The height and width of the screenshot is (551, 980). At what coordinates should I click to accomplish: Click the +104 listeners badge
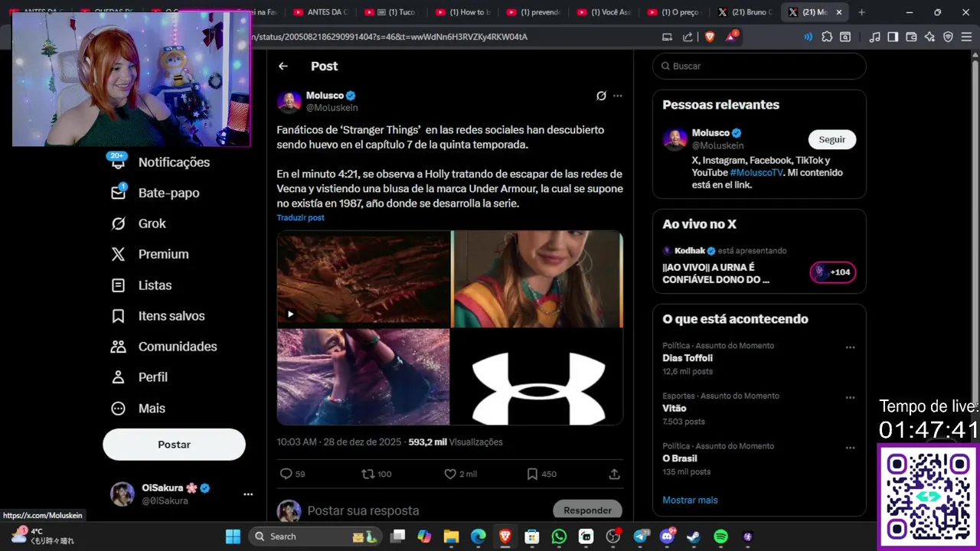click(833, 272)
